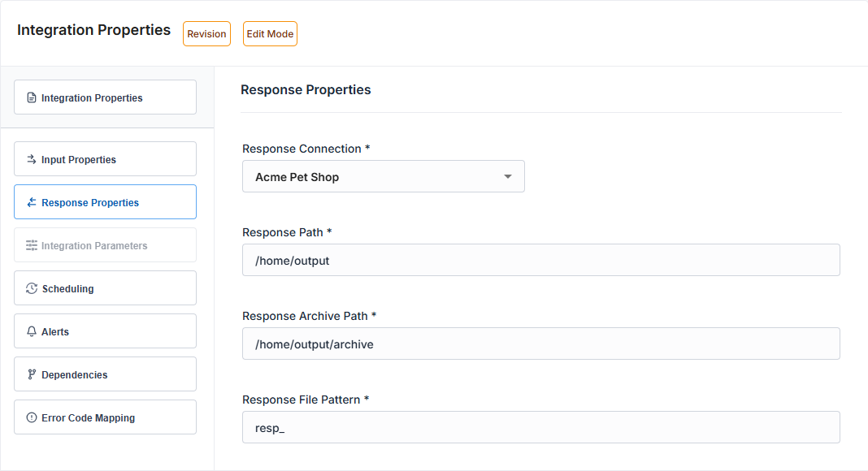The height and width of the screenshot is (471, 868).
Task: Select the Input Properties sidebar label
Action: click(x=79, y=160)
